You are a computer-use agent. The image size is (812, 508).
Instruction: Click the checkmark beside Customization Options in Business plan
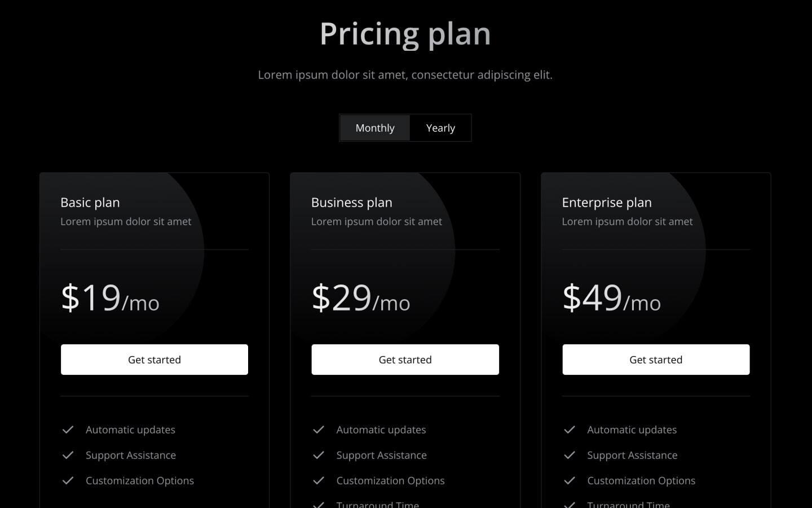point(319,480)
